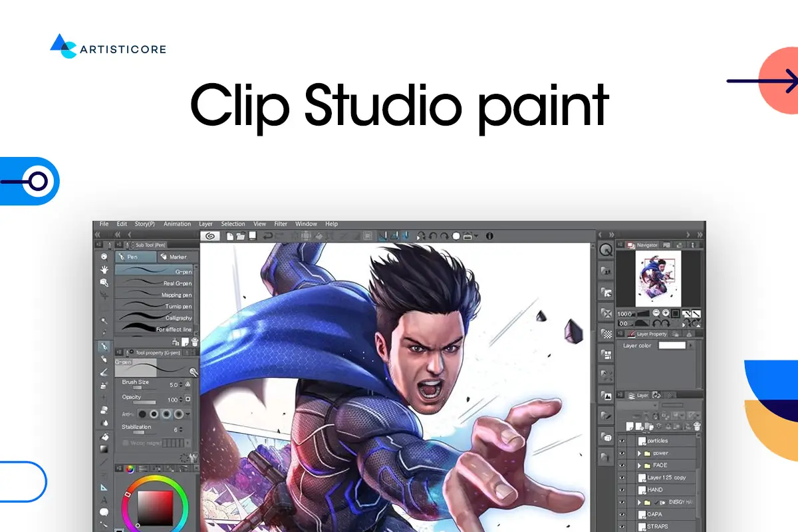This screenshot has height=532, width=798.
Task: Expand the power layer folder
Action: click(640, 453)
